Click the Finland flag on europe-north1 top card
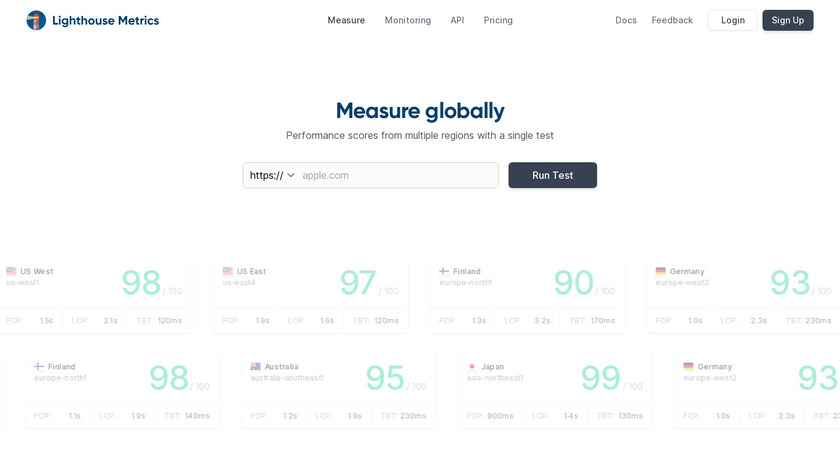Image resolution: width=840 pixels, height=472 pixels. (445, 271)
